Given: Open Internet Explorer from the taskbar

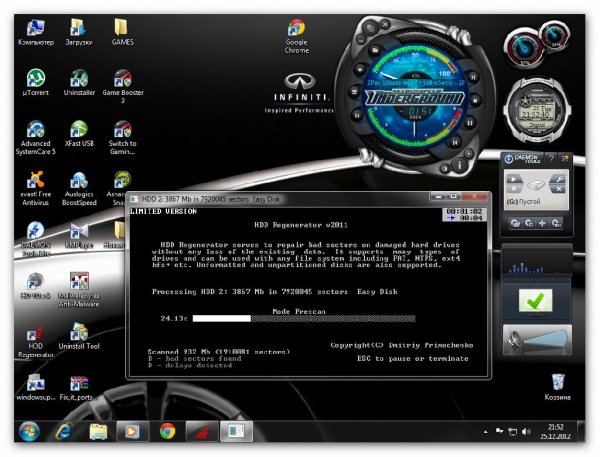Looking at the screenshot, I should (x=64, y=431).
